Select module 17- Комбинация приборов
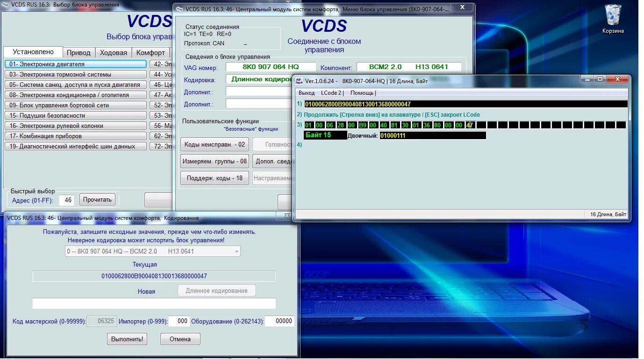Image resolution: width=644 pixels, height=359 pixels. click(76, 136)
